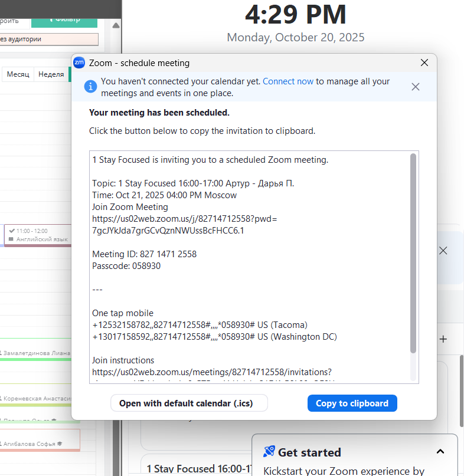Click the Connect now link
464x476 pixels.
(x=287, y=81)
